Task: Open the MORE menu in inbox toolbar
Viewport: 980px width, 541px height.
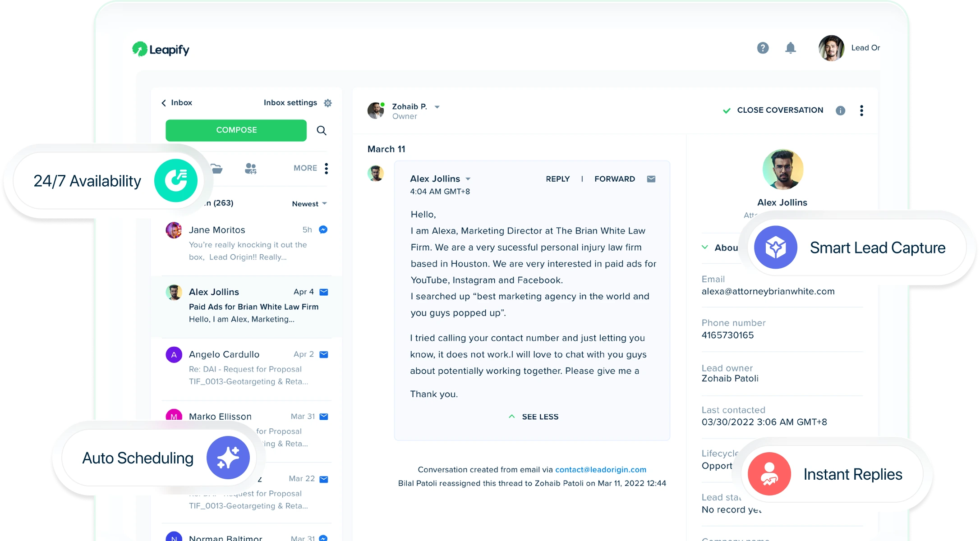Action: tap(305, 168)
